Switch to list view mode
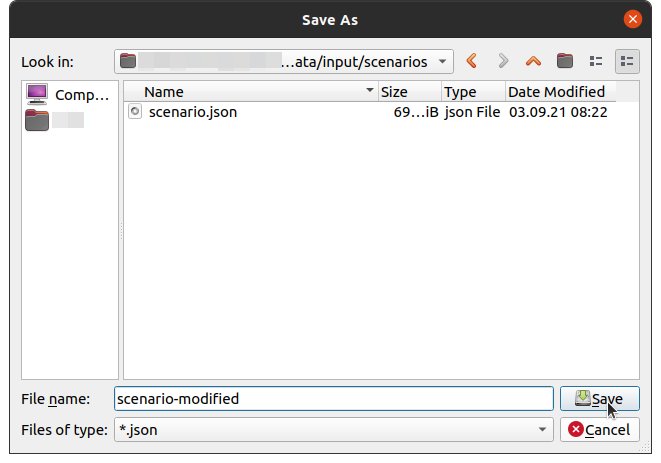Screen dimensions: 661x463 (596, 62)
